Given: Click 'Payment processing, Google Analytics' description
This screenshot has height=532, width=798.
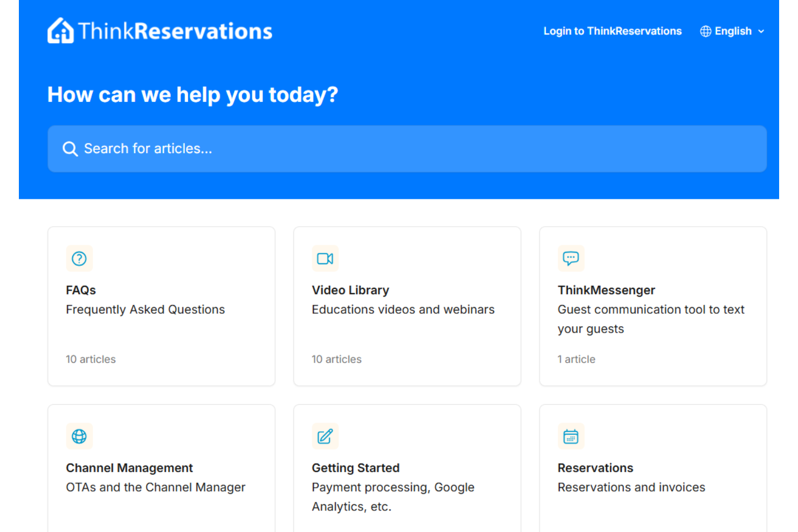Looking at the screenshot, I should click(393, 497).
